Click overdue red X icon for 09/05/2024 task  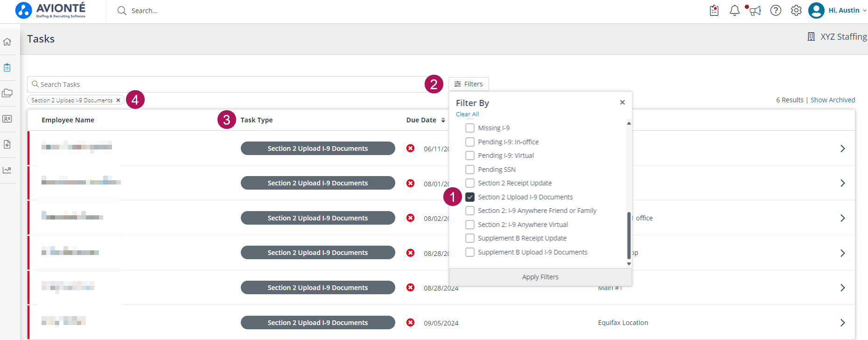(410, 322)
